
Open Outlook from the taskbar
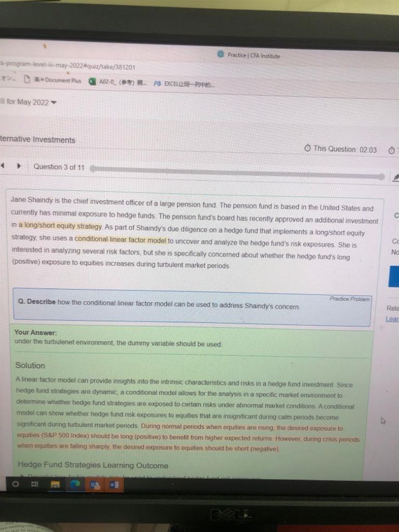point(96,486)
